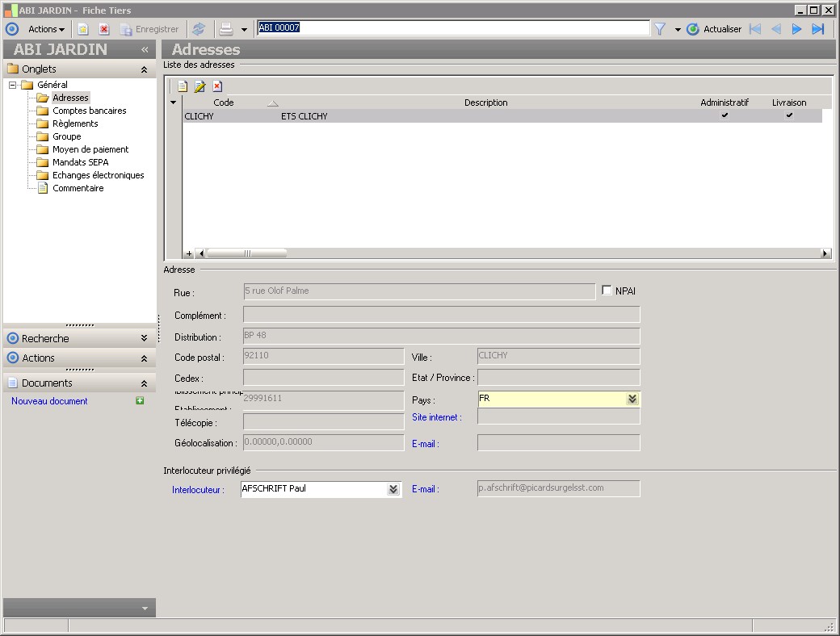Toggle Livraison checkbox for CLICHY row

789,116
